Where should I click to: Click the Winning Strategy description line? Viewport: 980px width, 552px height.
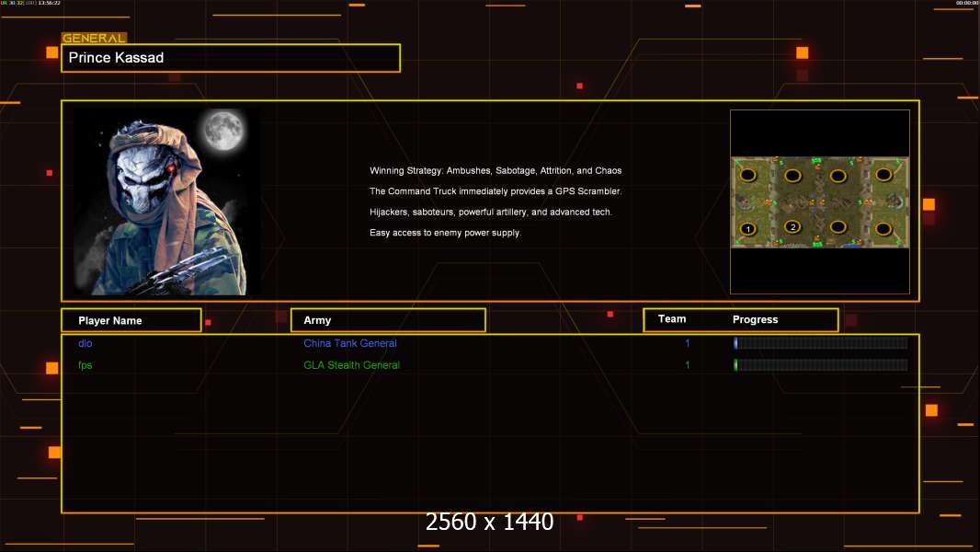click(496, 171)
